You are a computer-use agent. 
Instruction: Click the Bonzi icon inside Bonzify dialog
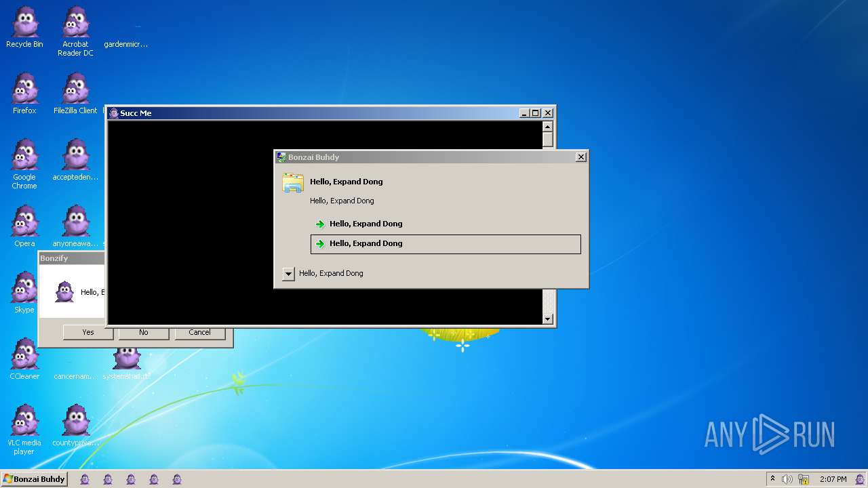tap(64, 291)
